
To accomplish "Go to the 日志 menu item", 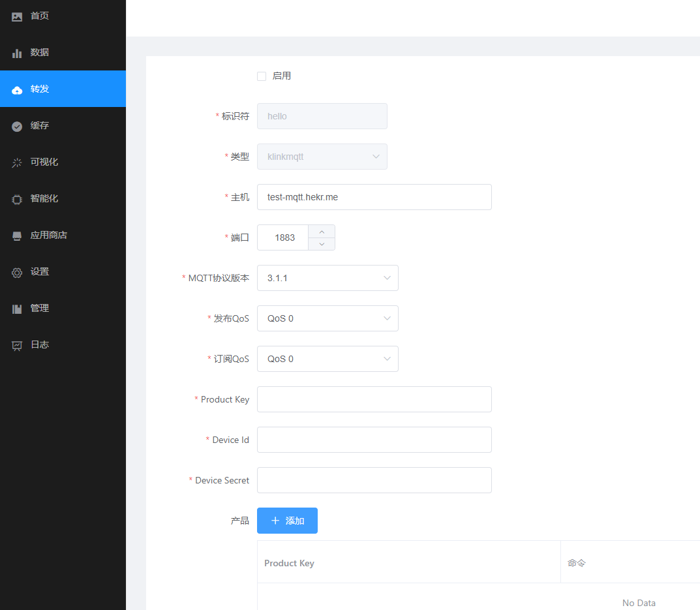I will [39, 344].
